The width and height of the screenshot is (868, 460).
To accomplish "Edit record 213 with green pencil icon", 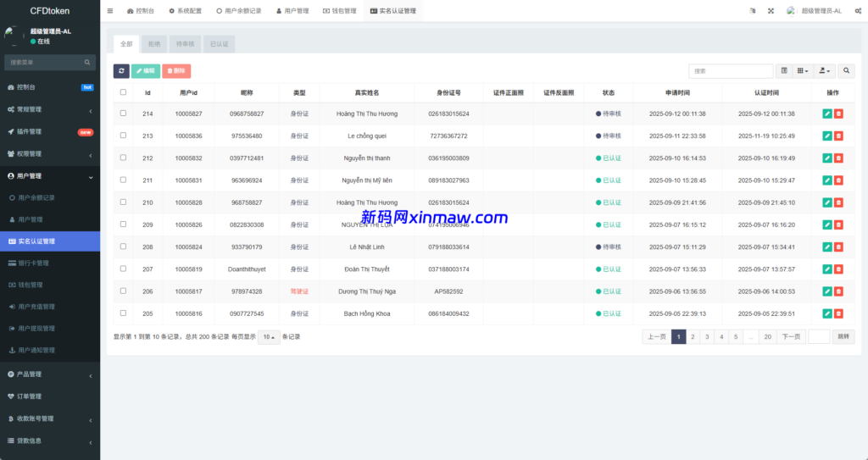I will coord(827,136).
